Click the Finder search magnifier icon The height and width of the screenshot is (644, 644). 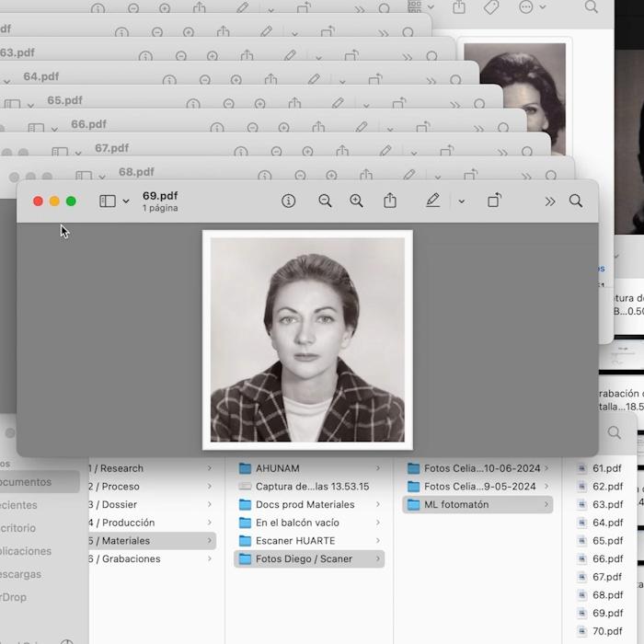pos(614,432)
